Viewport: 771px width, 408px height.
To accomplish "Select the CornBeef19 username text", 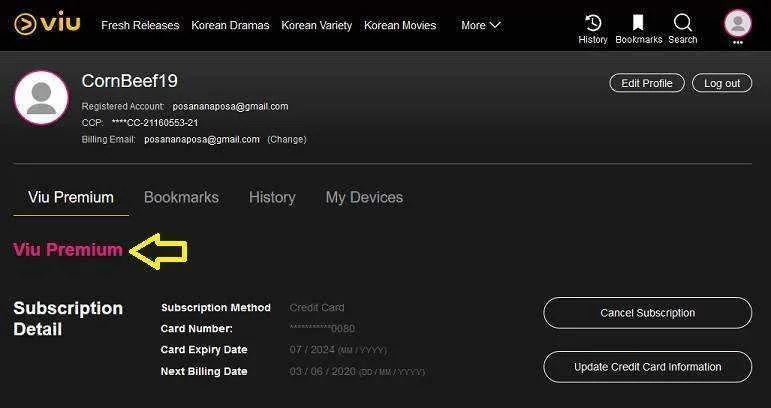I will click(x=129, y=81).
